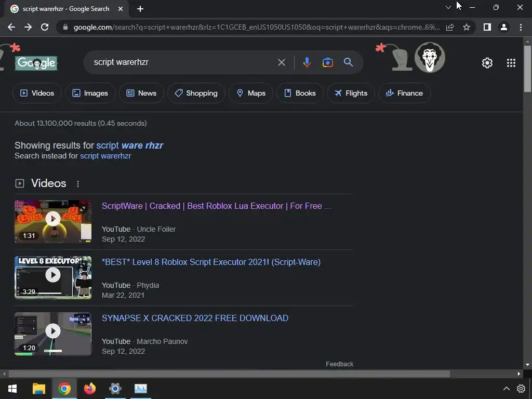Play the 1:20 Synapse X thumbnail

tap(53, 334)
